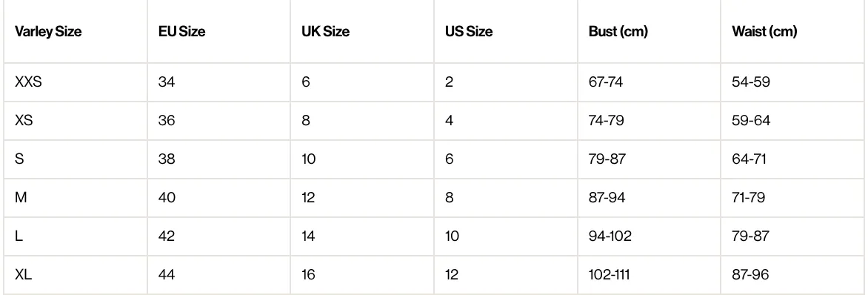The height and width of the screenshot is (295, 868).
Task: Select the EU size 44 cell
Action: 167,274
